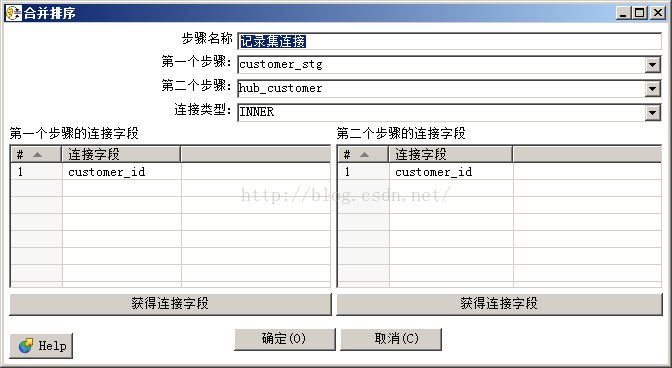The height and width of the screenshot is (368, 672).
Task: Click the right table 连接字段 column header
Action: [450, 154]
